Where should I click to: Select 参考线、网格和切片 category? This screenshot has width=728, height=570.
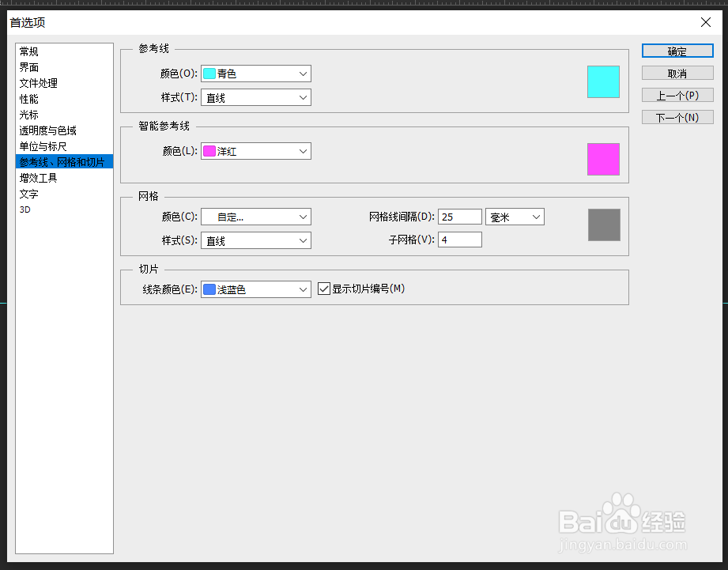tap(64, 162)
